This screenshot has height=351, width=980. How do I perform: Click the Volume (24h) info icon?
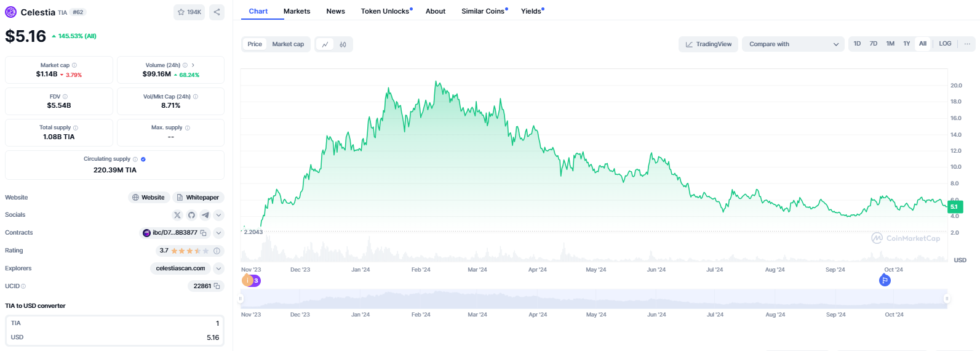coord(185,65)
